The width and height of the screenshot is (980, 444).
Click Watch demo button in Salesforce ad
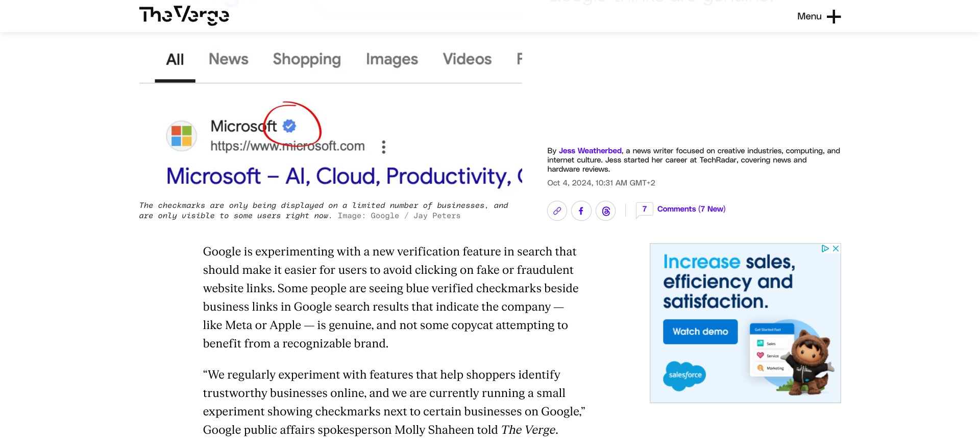tap(700, 332)
